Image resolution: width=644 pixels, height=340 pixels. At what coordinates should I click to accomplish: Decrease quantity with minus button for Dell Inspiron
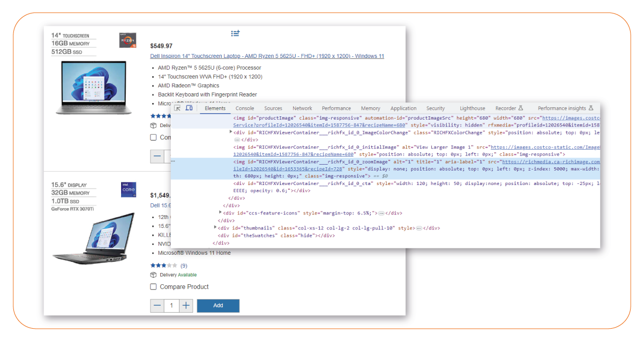[157, 157]
